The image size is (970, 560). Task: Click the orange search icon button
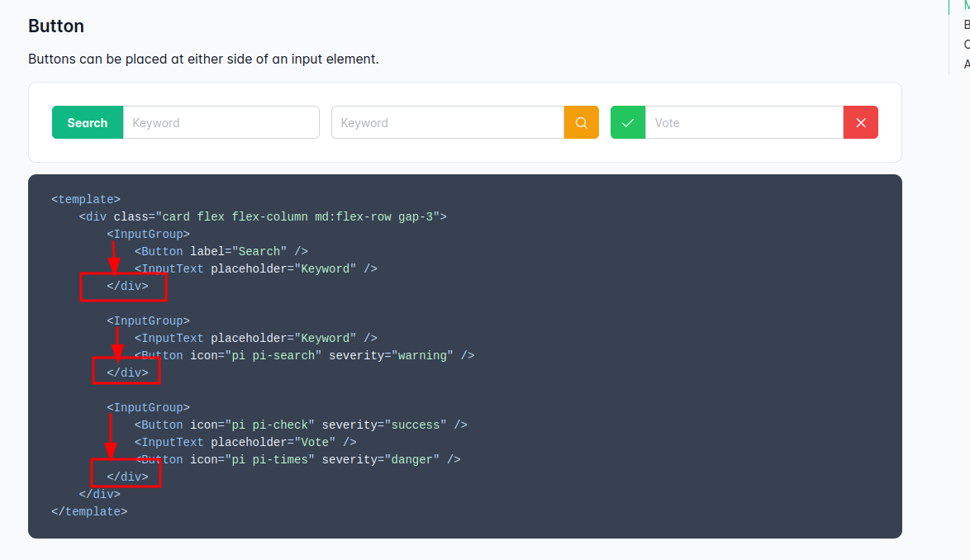click(581, 121)
